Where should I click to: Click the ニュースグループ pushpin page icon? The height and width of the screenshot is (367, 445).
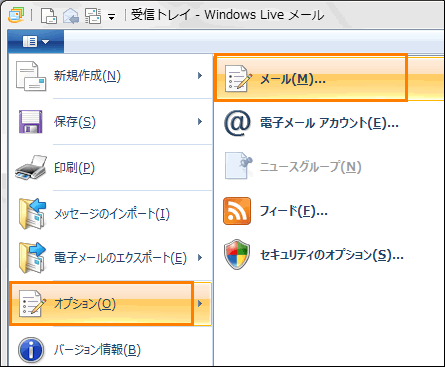coord(238,165)
